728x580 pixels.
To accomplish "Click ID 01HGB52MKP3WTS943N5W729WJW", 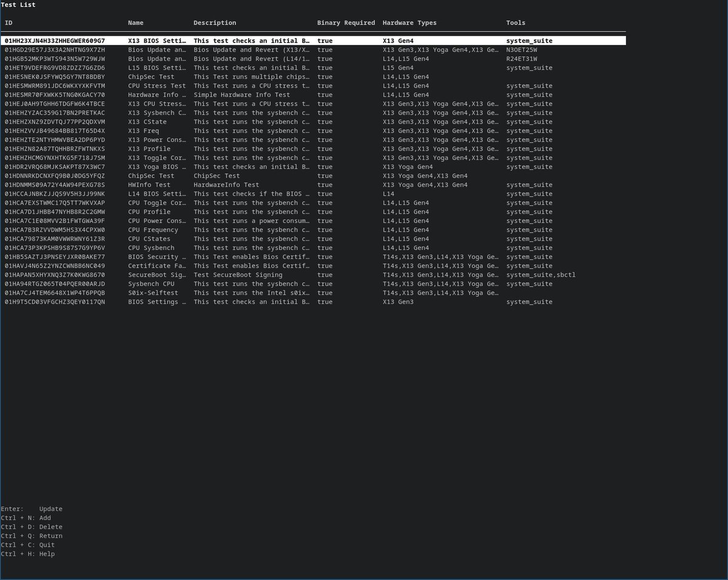I will pyautogui.click(x=55, y=59).
